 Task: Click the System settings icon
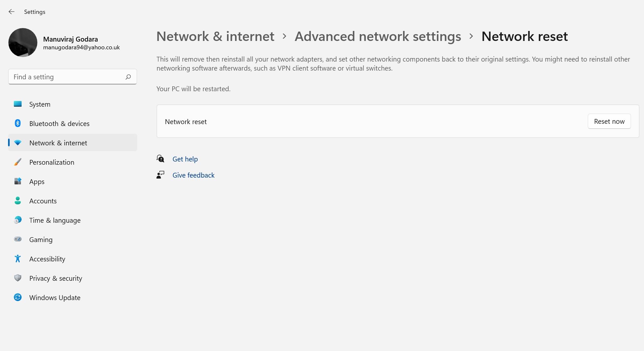point(18,104)
